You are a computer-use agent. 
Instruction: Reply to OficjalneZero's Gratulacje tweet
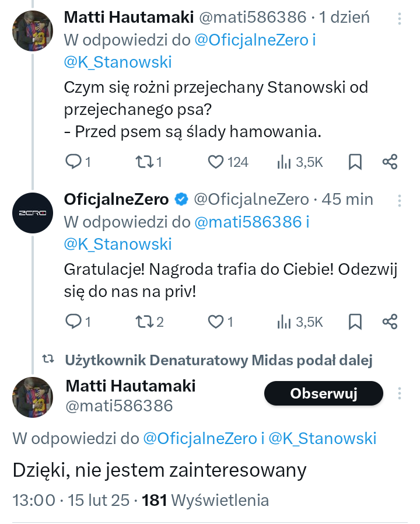coord(73,321)
